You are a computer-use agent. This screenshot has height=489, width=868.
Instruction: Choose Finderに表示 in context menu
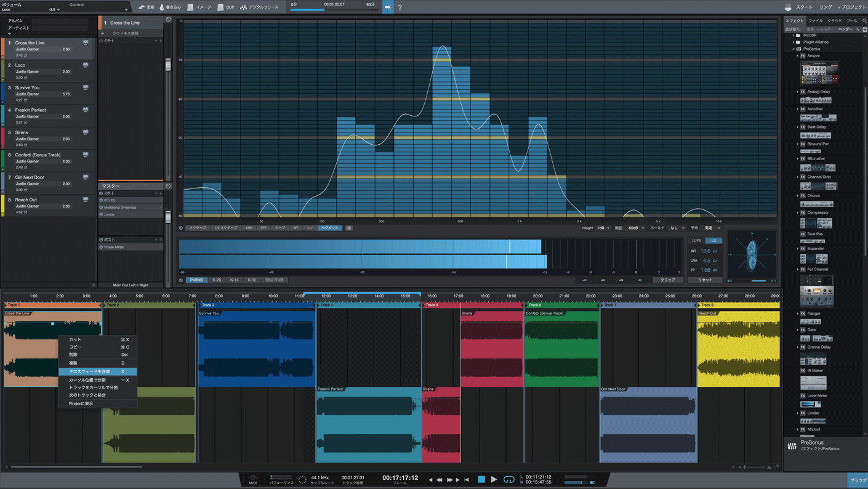coord(97,403)
